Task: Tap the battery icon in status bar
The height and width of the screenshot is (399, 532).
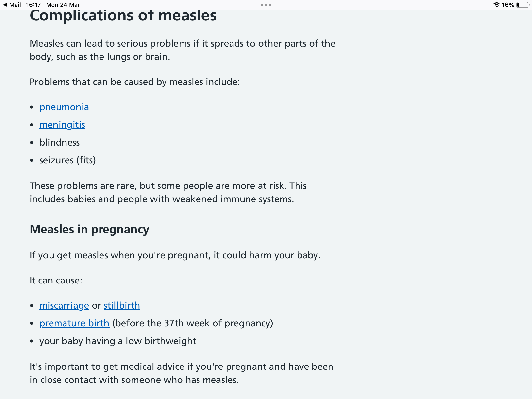Action: 523,5
